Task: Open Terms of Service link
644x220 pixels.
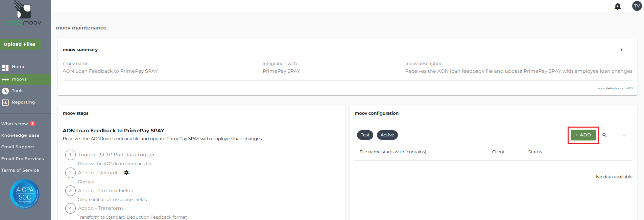Action: pyautogui.click(x=20, y=170)
